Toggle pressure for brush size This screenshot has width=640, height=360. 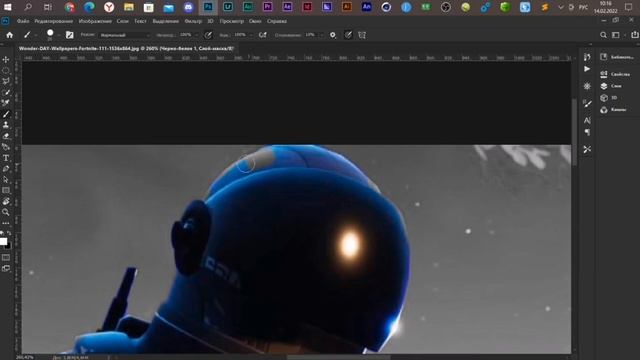(348, 35)
